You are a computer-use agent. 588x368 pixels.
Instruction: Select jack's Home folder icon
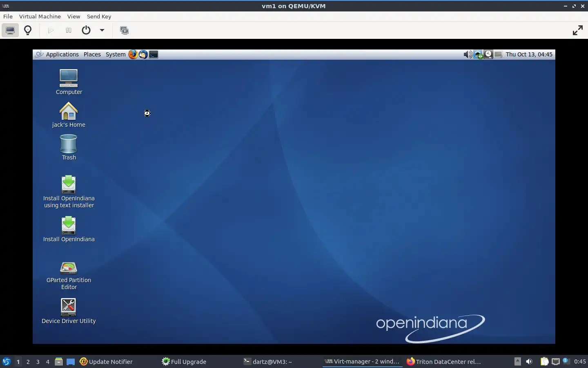69,115
